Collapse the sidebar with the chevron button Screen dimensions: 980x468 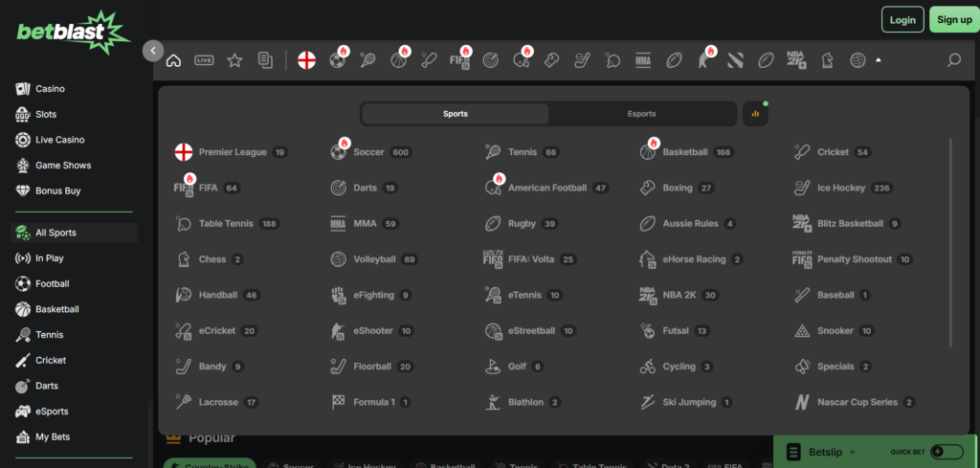click(153, 51)
